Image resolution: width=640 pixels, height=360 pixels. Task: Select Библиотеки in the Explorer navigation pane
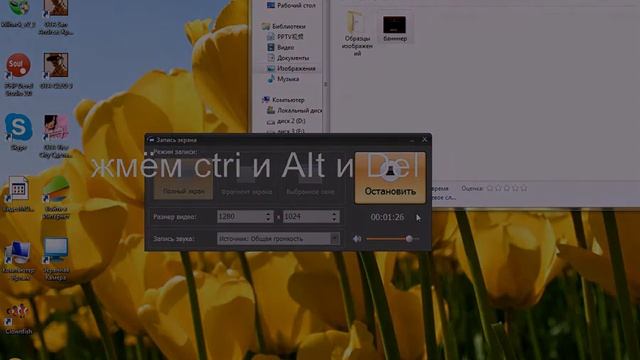coord(284,26)
